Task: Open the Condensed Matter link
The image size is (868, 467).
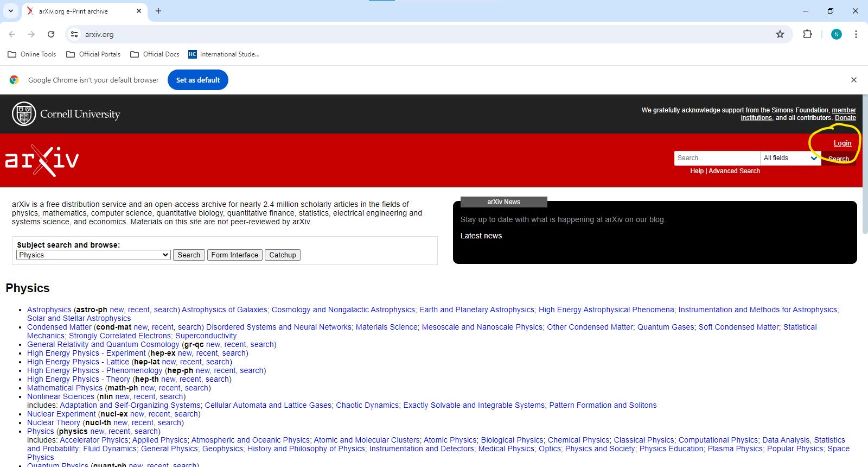Action: point(59,327)
